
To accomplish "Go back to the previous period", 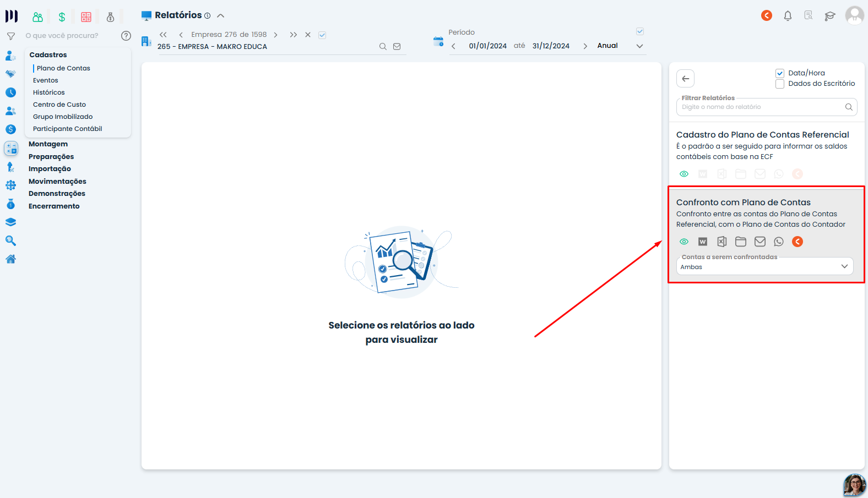I will coord(453,46).
